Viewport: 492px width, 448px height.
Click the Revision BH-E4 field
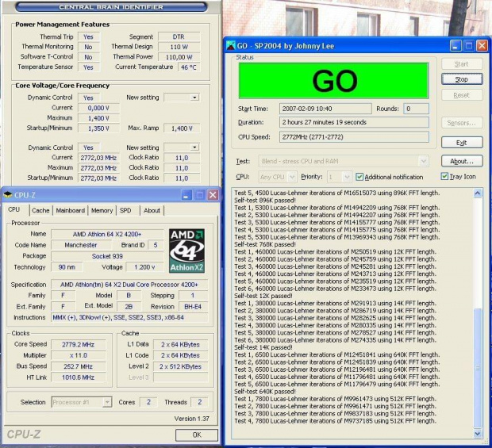[x=193, y=307]
